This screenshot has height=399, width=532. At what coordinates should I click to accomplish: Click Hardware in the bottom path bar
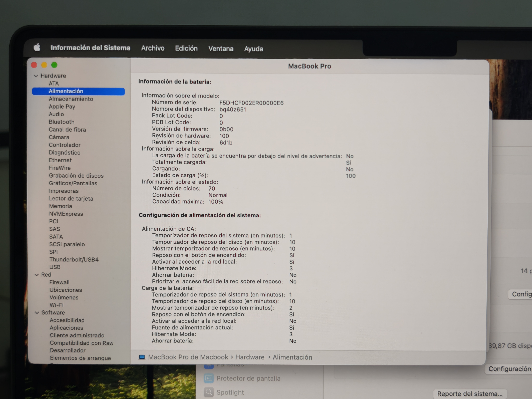[x=250, y=357]
